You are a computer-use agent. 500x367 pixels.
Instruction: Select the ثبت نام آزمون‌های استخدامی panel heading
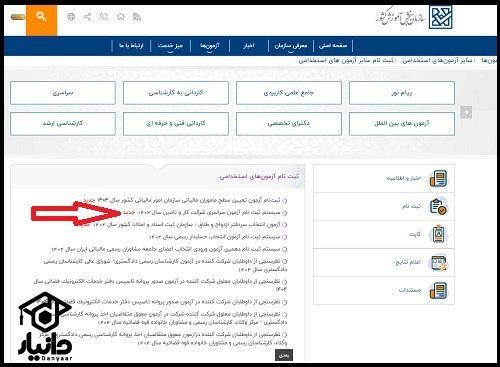coord(259,176)
